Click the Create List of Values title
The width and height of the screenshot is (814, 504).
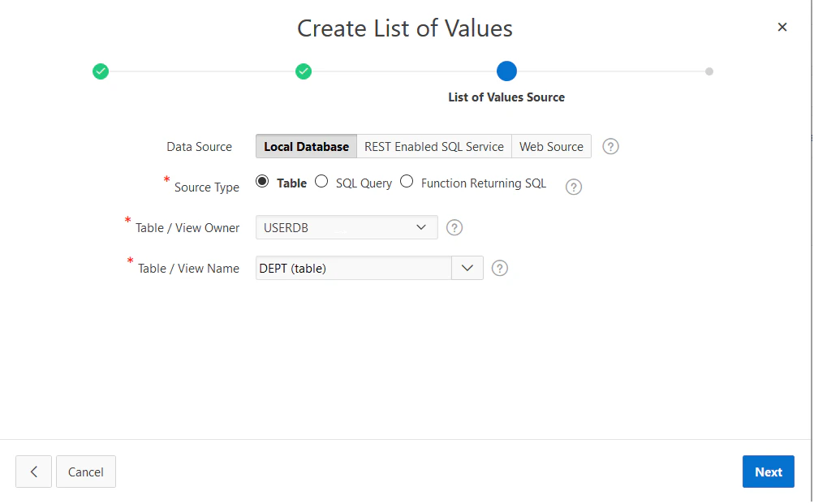tap(405, 28)
